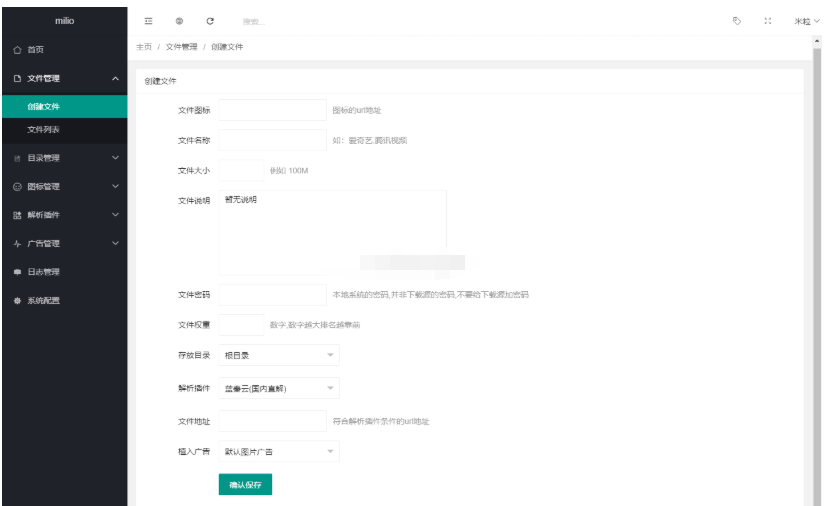Focus the 文件地址 input field

272,421
